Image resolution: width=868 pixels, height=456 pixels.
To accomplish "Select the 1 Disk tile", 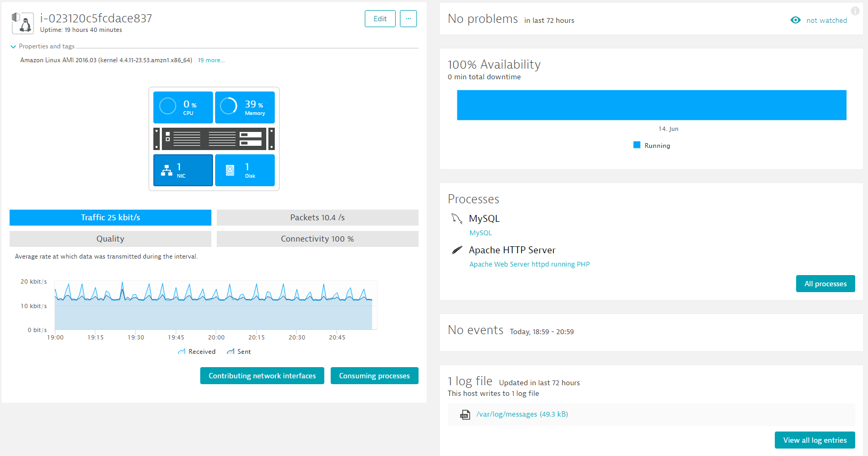I will 245,170.
